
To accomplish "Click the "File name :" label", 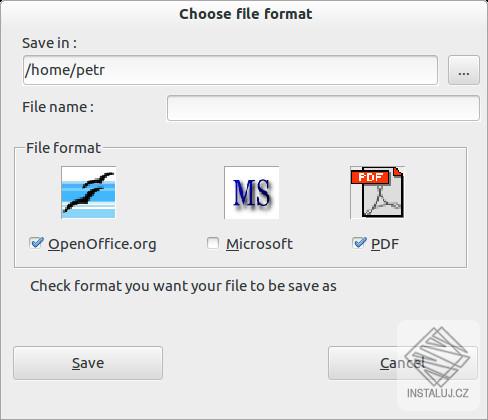I will click(x=58, y=107).
